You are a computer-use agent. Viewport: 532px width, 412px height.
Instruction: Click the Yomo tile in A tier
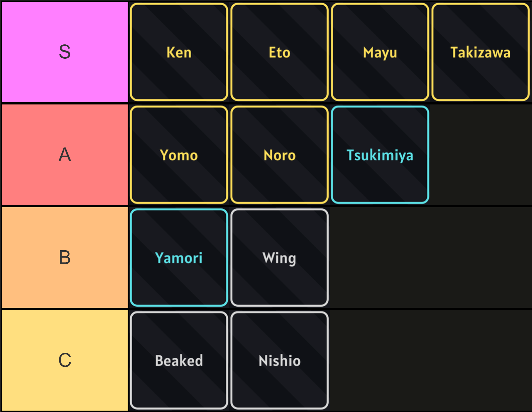point(179,155)
